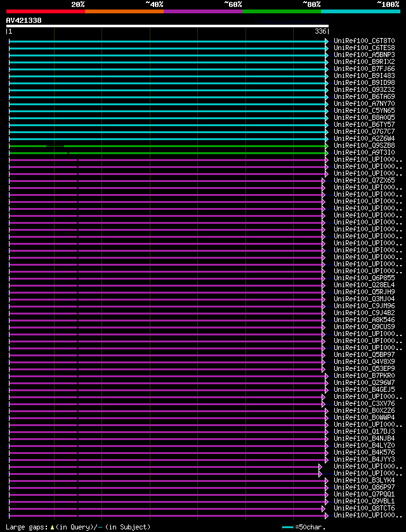
Task: Click the arrowhead at the end of the Q8TCT6 row
Action: coord(324,509)
